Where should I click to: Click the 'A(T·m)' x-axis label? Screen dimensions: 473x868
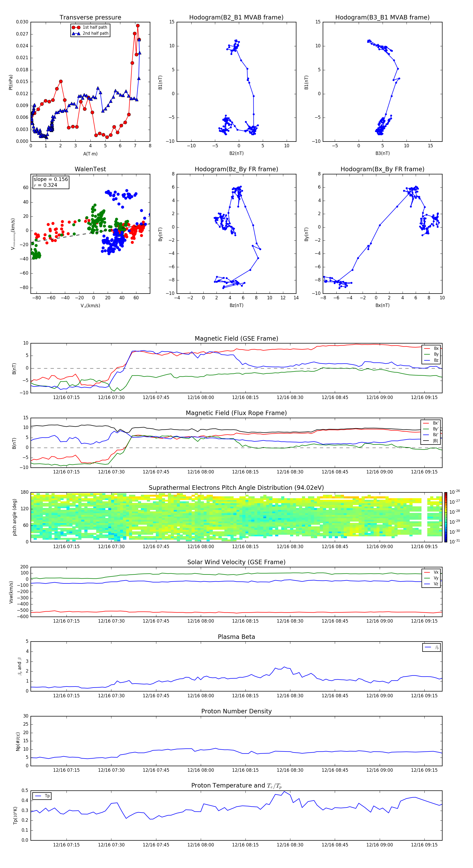pyautogui.click(x=90, y=154)
